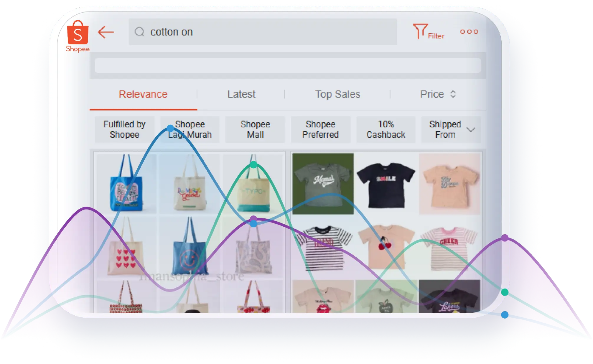Toggle the Fulfilled by Shopee filter
Viewport: 593px width, 364px height.
(124, 129)
